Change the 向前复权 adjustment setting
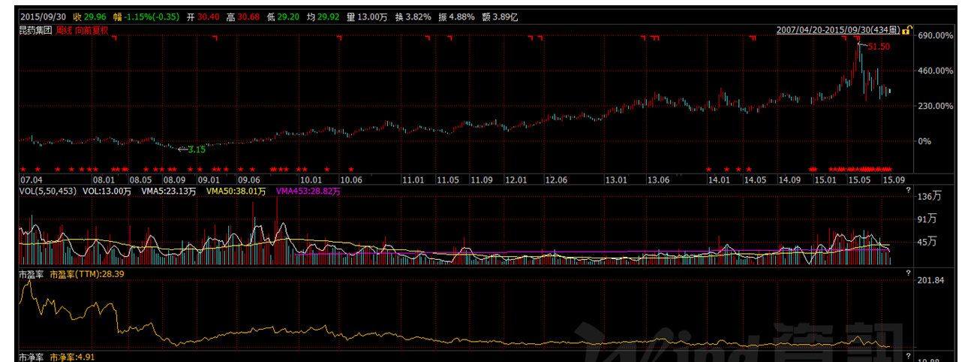980x362 pixels. pos(92,31)
